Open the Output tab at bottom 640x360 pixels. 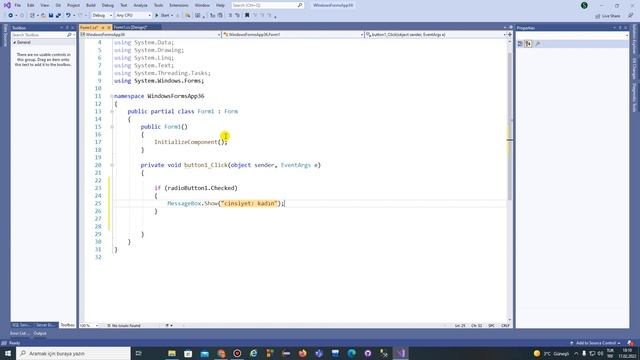click(x=40, y=333)
